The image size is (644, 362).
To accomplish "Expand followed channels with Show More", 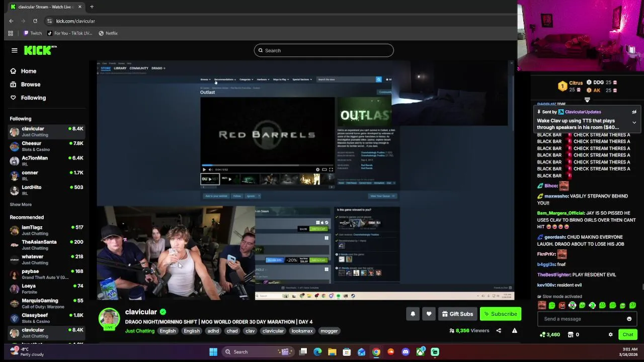I will coord(21,205).
